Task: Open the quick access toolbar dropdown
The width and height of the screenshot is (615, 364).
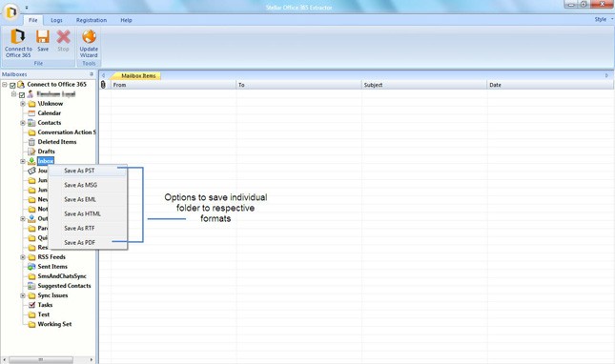Action: (27, 8)
